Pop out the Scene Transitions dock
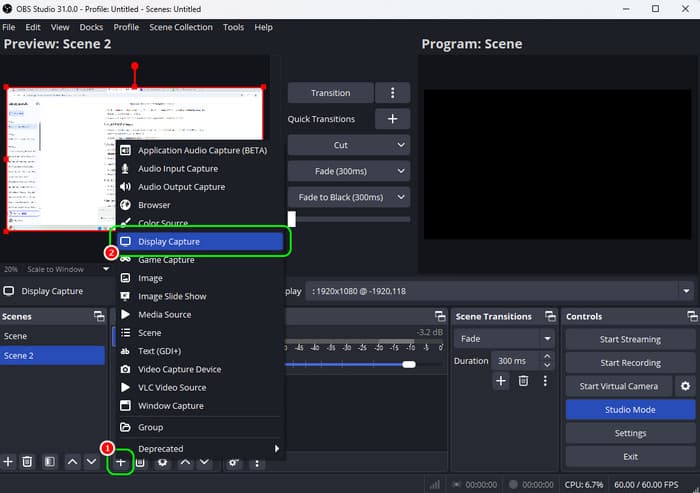This screenshot has width=700, height=493. point(550,316)
